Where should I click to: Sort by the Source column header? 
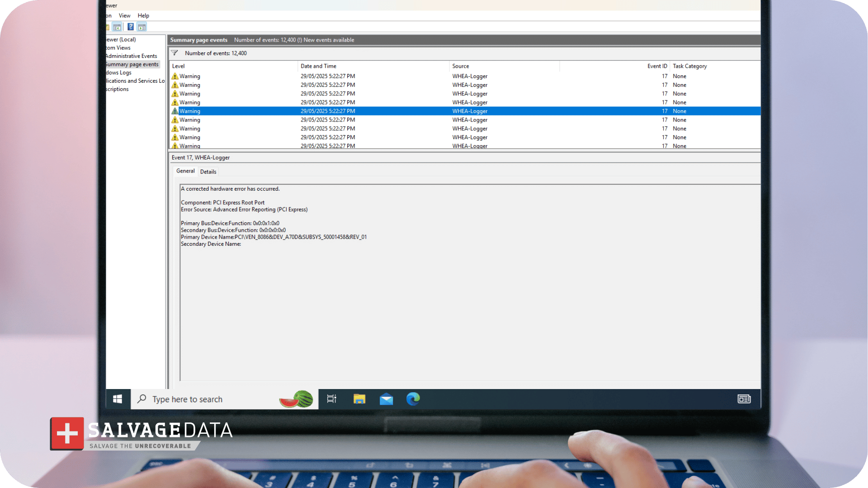[x=461, y=66]
